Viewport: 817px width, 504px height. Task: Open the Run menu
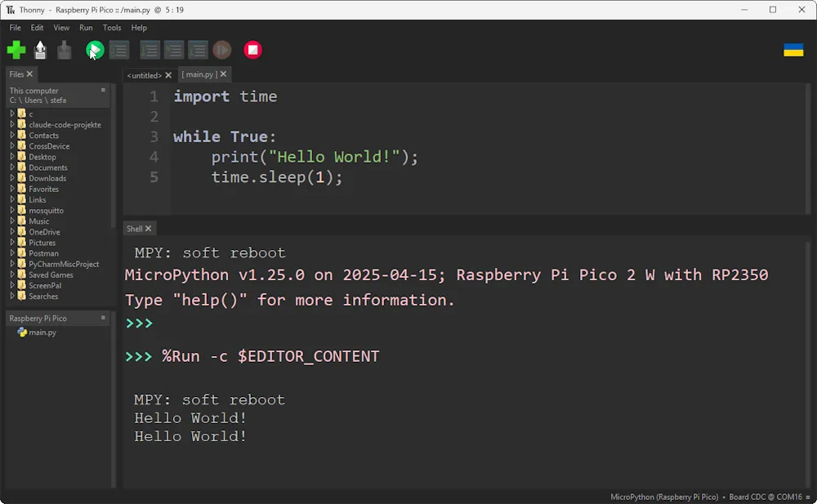click(x=86, y=28)
